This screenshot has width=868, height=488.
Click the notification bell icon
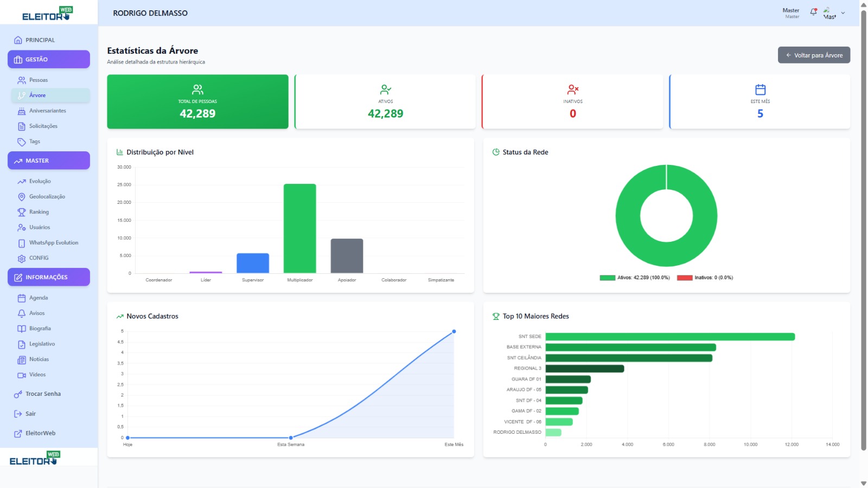813,12
